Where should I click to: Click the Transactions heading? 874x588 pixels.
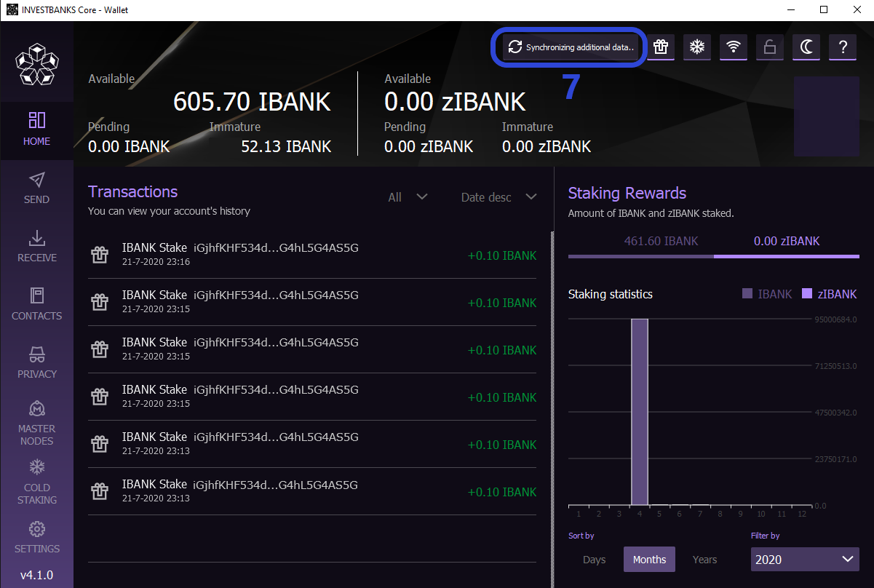(132, 191)
